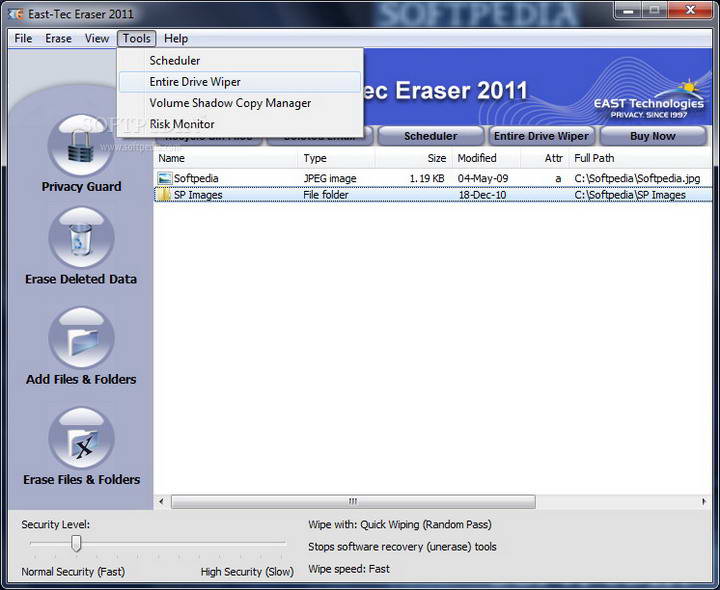The image size is (720, 590).
Task: Choose Entire Drive Wiper from Tools menu
Action: pyautogui.click(x=240, y=82)
